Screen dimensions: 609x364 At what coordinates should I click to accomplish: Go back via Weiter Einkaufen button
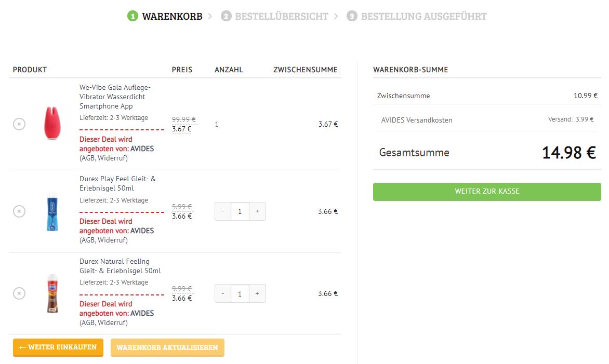coord(58,347)
